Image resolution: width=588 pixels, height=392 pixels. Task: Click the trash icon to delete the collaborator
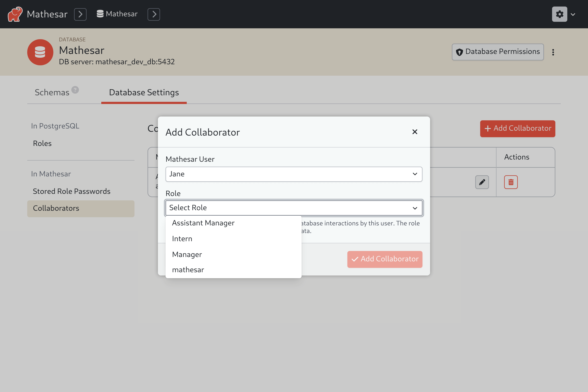click(x=511, y=182)
